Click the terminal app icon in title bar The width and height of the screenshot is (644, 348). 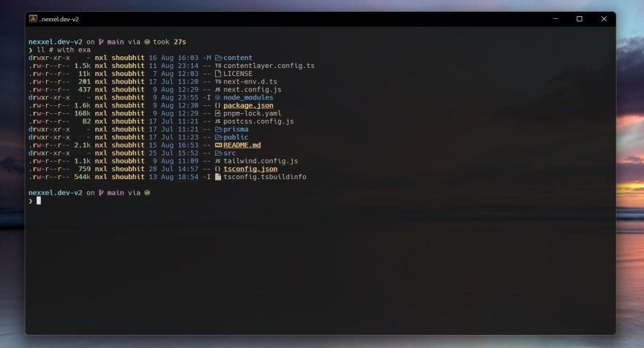coord(33,19)
